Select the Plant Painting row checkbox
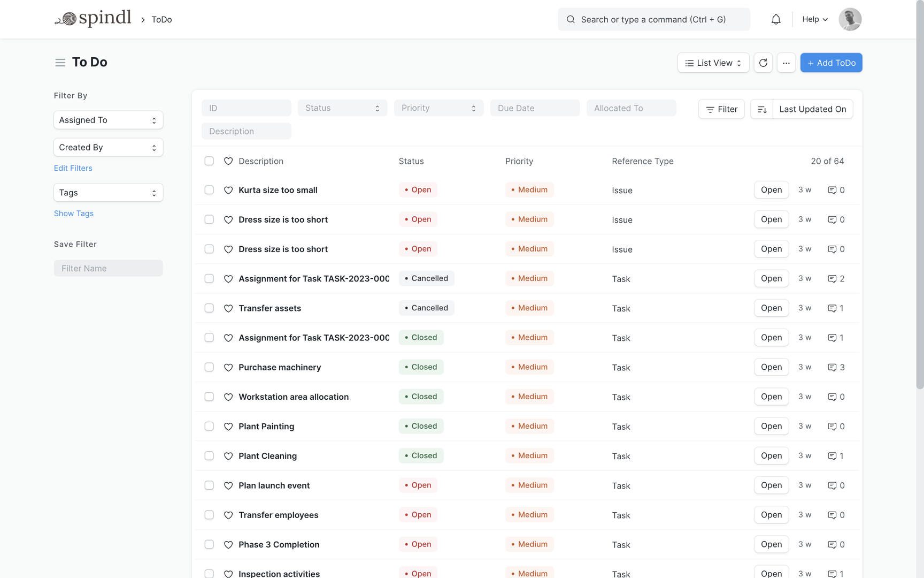 point(209,427)
